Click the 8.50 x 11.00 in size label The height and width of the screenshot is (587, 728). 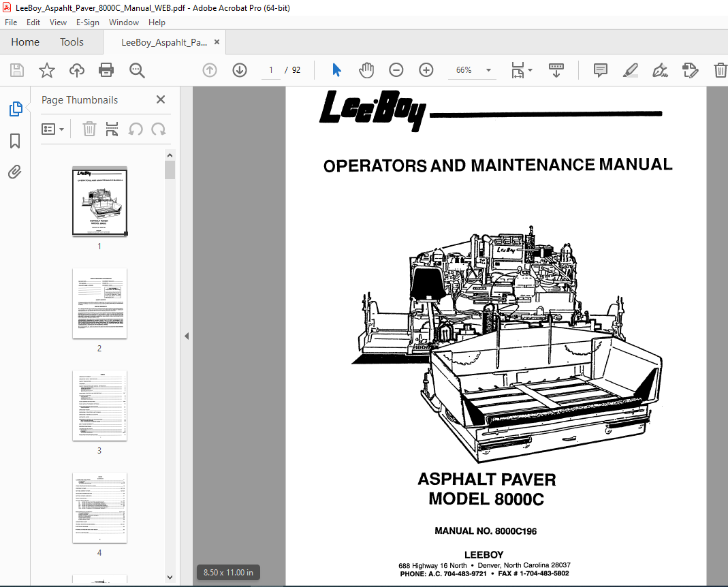228,572
